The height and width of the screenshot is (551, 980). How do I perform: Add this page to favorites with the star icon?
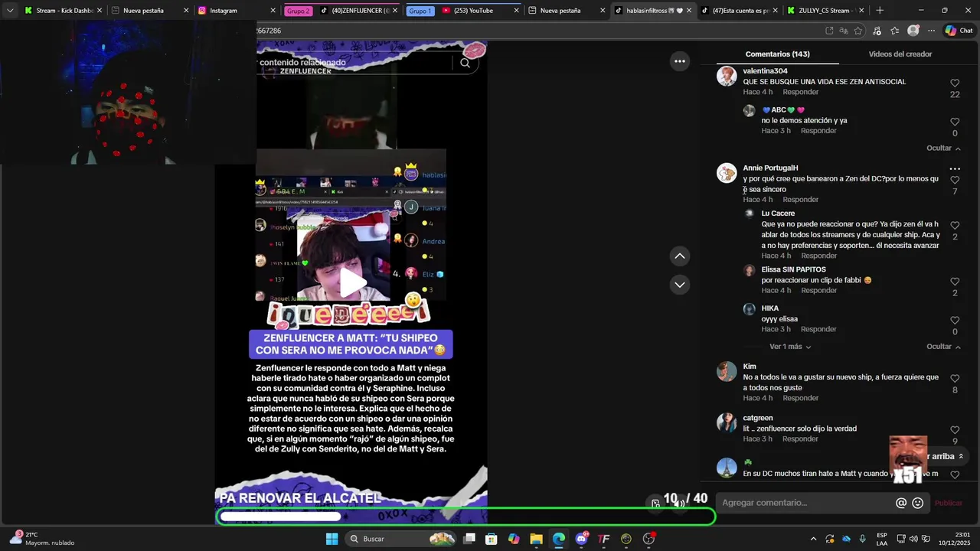coord(857,31)
